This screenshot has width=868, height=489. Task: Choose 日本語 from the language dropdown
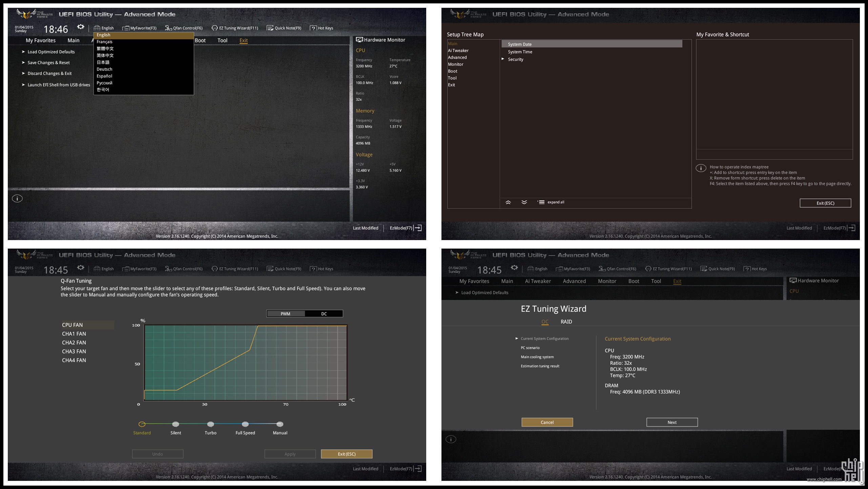coord(144,62)
